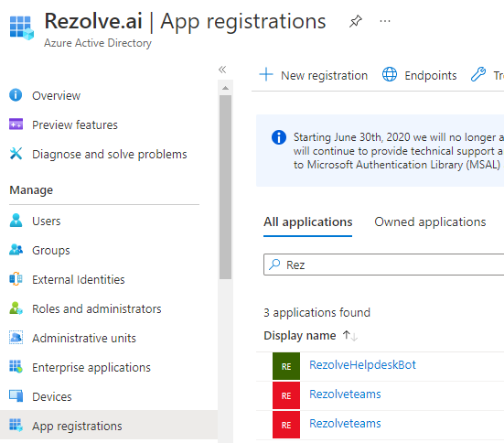504x443 pixels.
Task: Click the Preview features icon
Action: [16, 124]
